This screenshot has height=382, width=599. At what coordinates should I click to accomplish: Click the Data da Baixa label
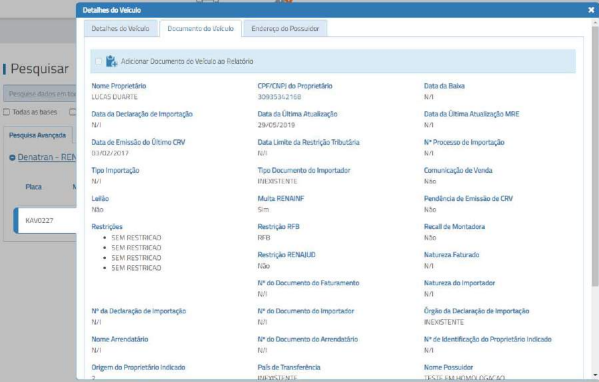coord(444,86)
